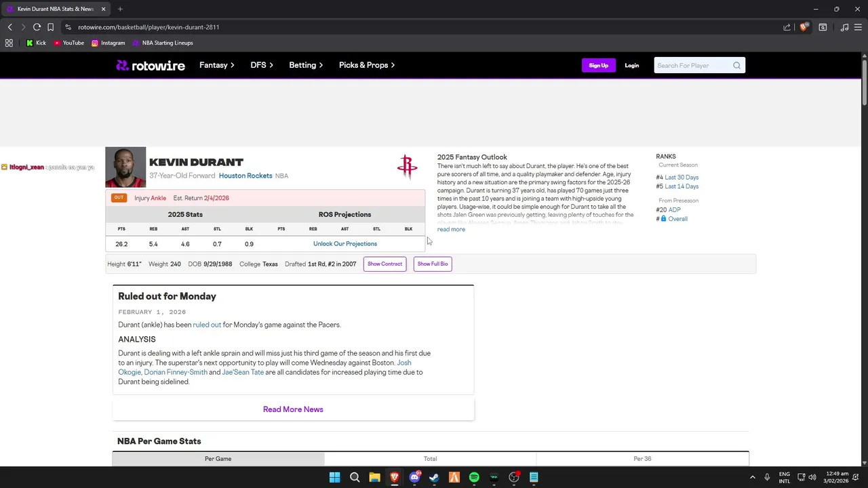
Task: Open the Notepad taskbar icon
Action: (x=534, y=477)
